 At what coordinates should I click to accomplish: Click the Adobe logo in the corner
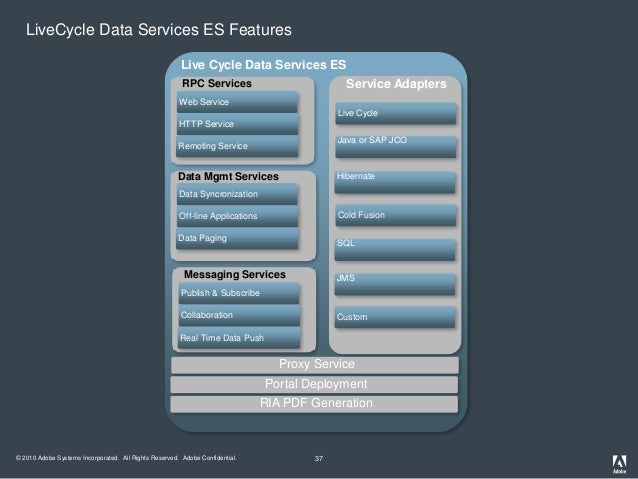click(x=619, y=464)
